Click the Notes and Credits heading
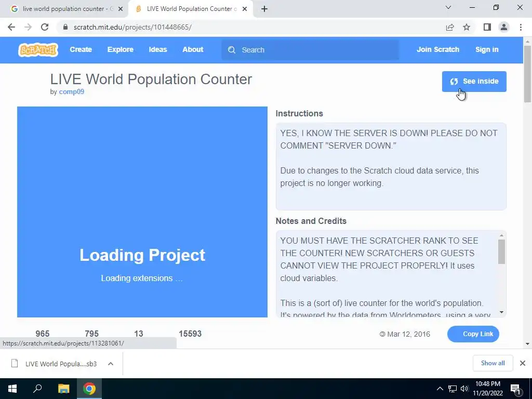 point(311,221)
